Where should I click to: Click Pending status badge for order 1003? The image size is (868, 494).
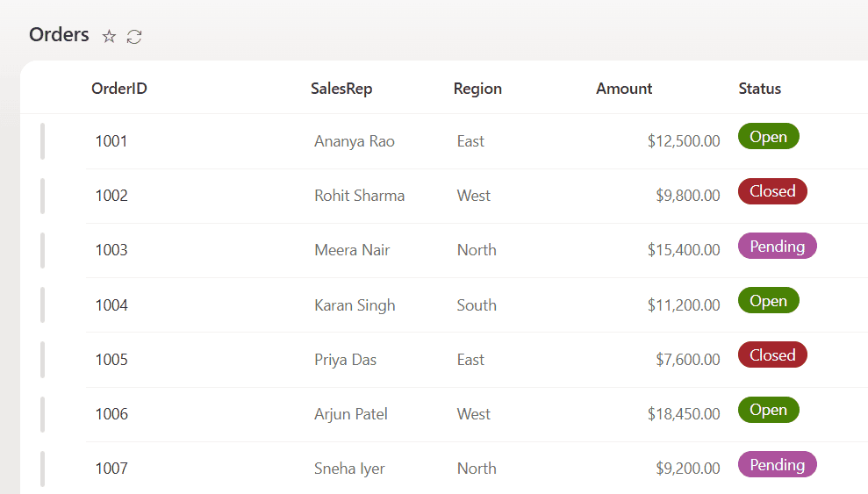point(778,246)
